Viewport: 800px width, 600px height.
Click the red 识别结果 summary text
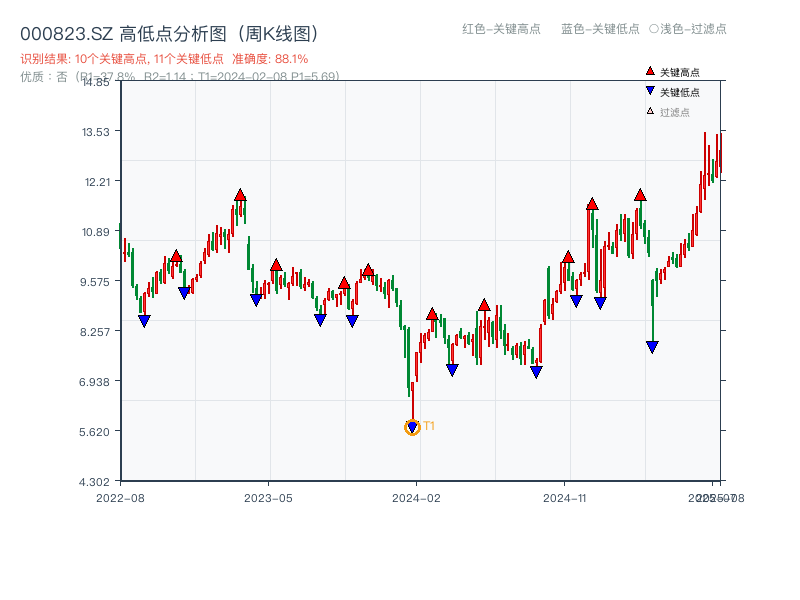(164, 59)
